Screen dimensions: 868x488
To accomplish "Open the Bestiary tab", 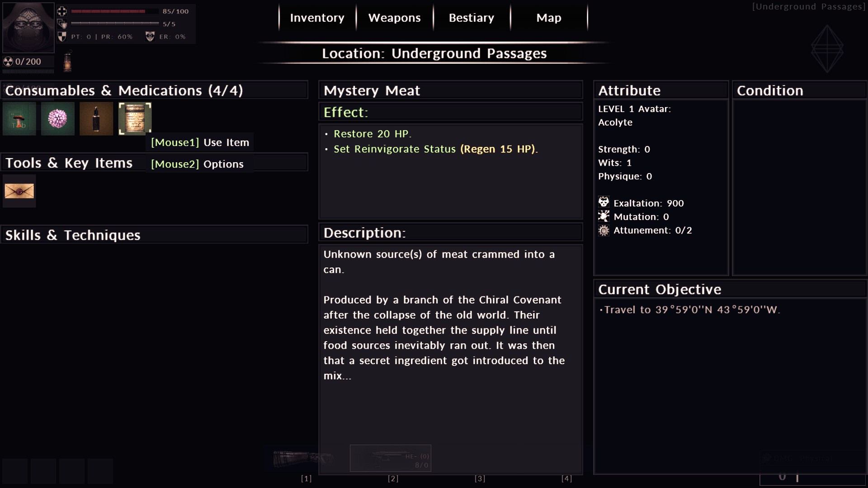I will [x=472, y=18].
